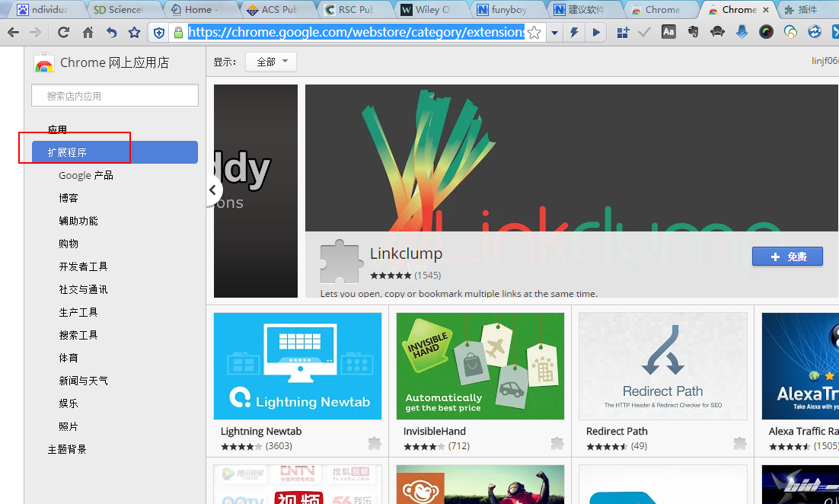Image resolution: width=839 pixels, height=504 pixels.
Task: Switch to the 建议软件 tab
Action: click(585, 10)
